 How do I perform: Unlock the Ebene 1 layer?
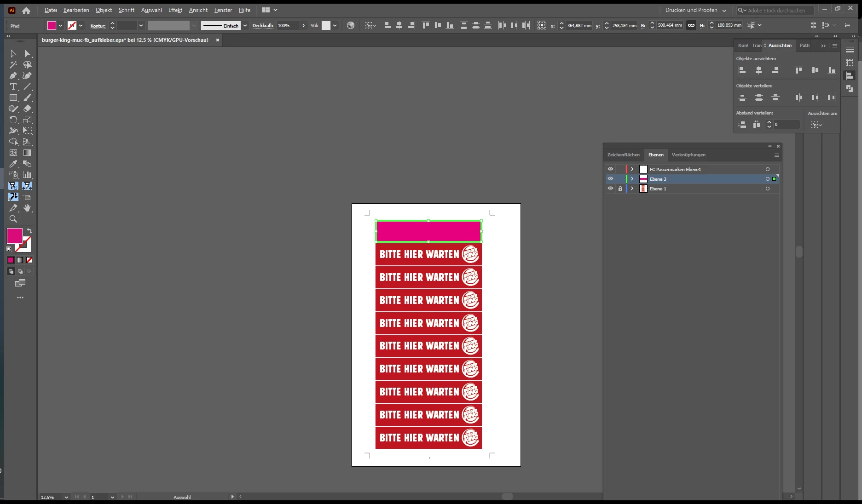pyautogui.click(x=620, y=189)
